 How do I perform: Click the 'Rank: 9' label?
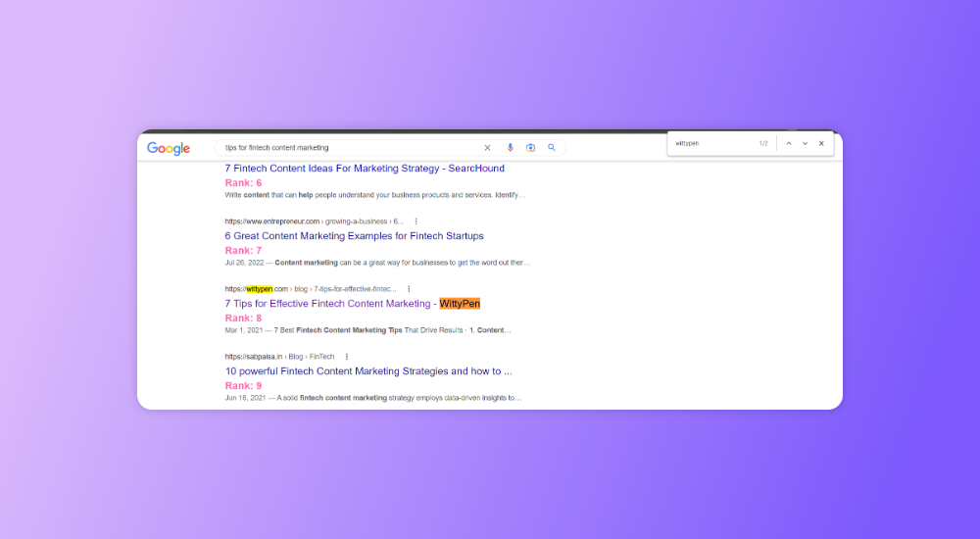coord(243,385)
